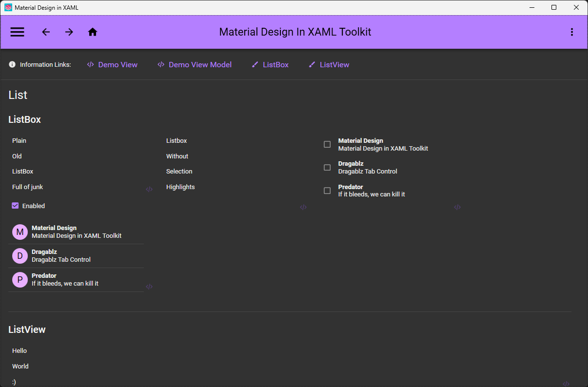
Task: Select the Selection list item
Action: (230, 172)
